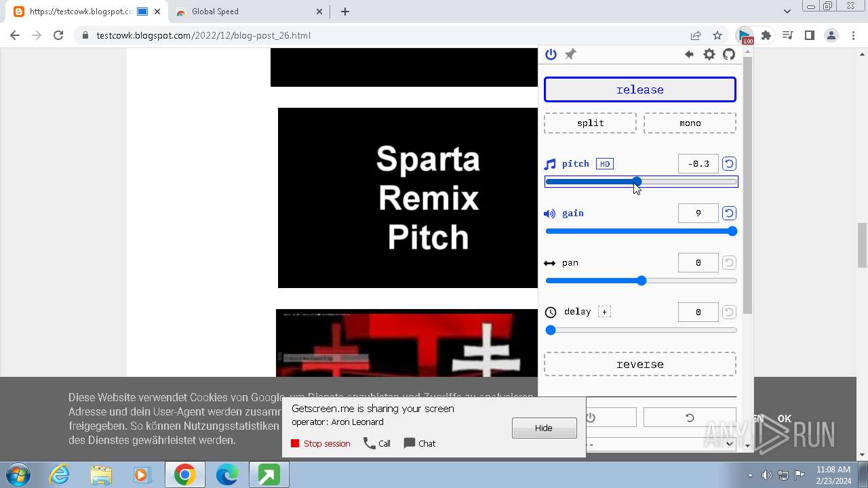This screenshot has height=488, width=868.
Task: Open the red cross video thumbnail
Action: (x=407, y=343)
